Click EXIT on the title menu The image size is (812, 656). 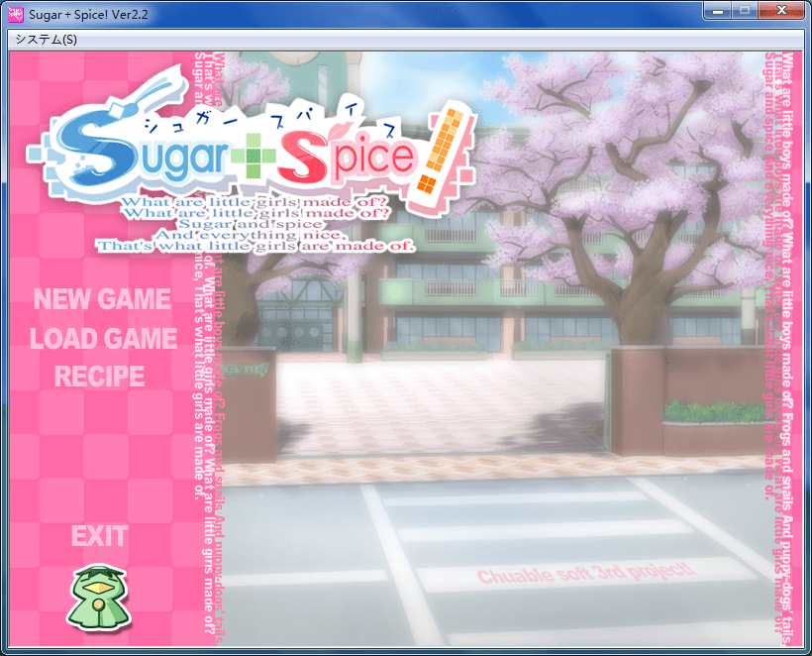(99, 536)
